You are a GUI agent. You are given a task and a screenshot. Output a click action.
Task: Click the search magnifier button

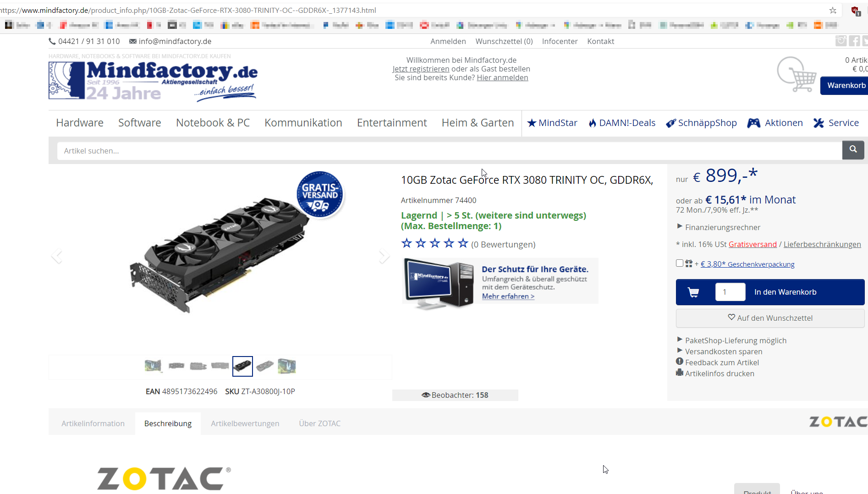pyautogui.click(x=853, y=150)
